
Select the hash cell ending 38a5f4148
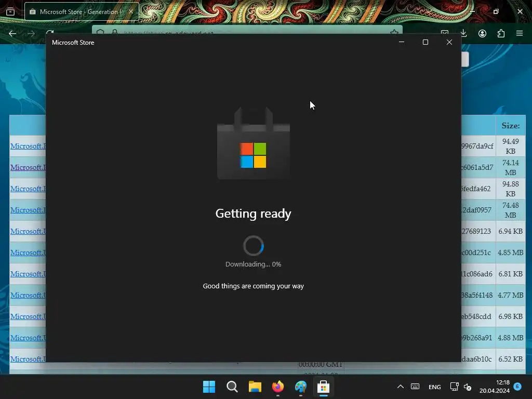tap(478, 295)
